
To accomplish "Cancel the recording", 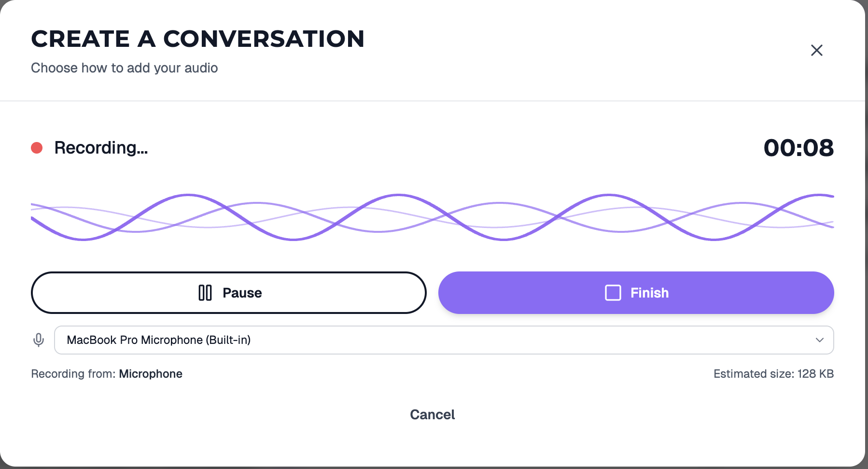I will [x=432, y=414].
